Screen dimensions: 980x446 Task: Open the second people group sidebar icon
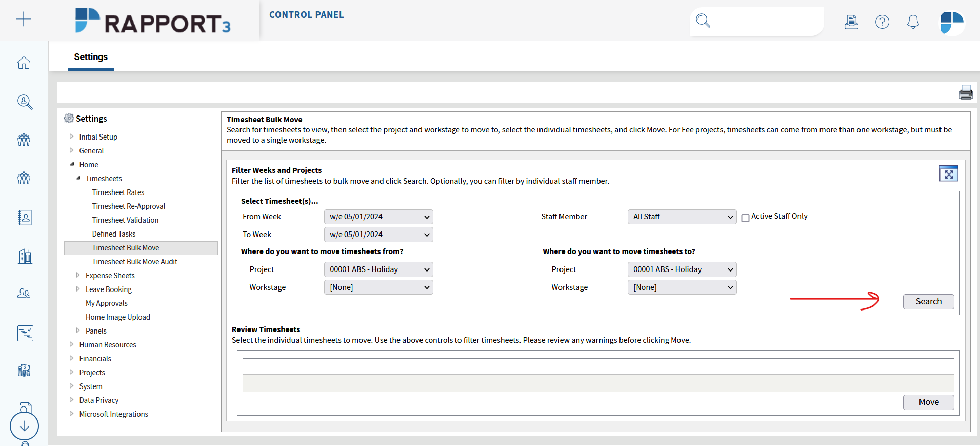24,178
